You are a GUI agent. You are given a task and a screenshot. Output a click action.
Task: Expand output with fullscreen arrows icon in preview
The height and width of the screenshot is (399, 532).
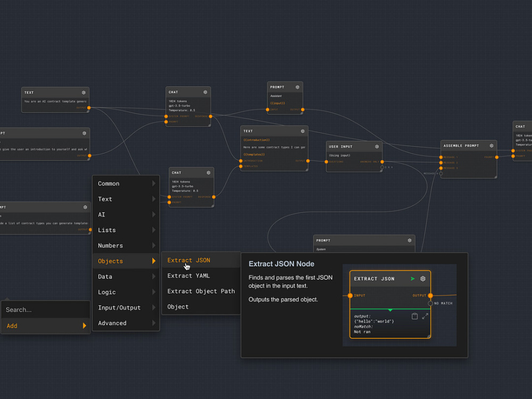(x=425, y=316)
